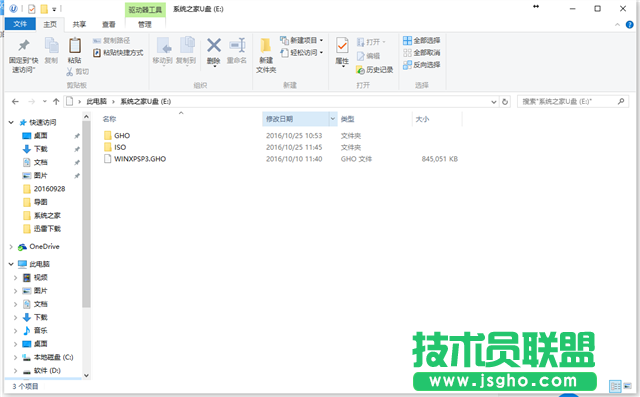Click Invert selection (反向选择)
Screen dimensions: 640x397
pos(421,64)
